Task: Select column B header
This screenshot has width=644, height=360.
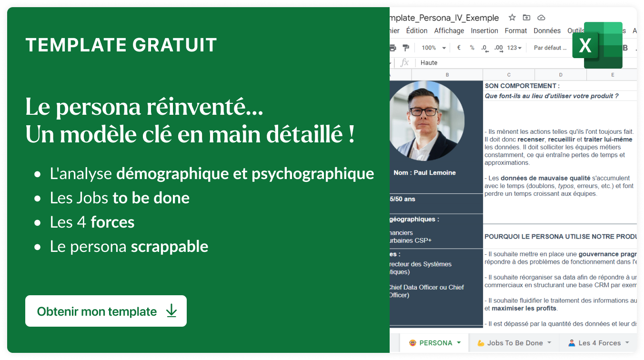Action: coord(447,75)
